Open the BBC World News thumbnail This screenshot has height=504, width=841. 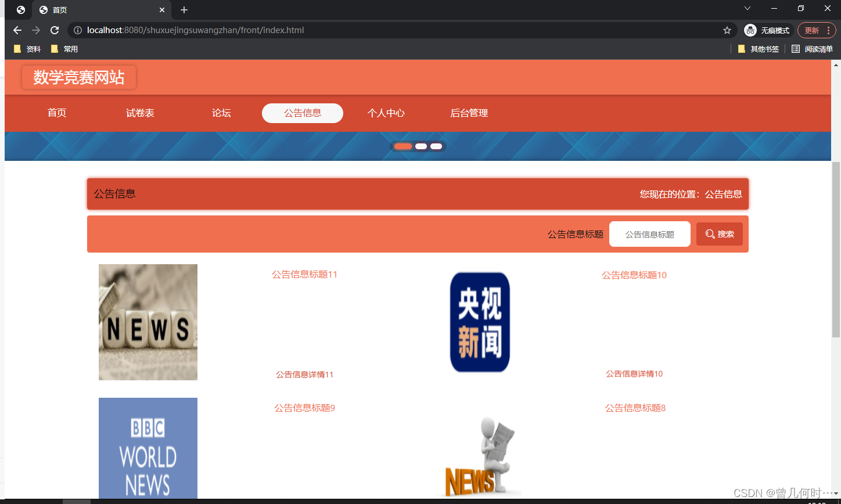point(148,448)
